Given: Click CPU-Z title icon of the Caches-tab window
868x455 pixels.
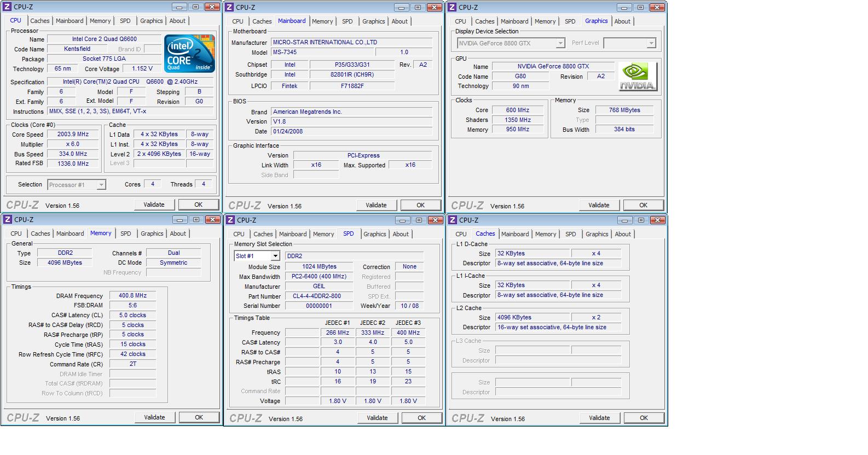Looking at the screenshot, I should coord(453,220).
